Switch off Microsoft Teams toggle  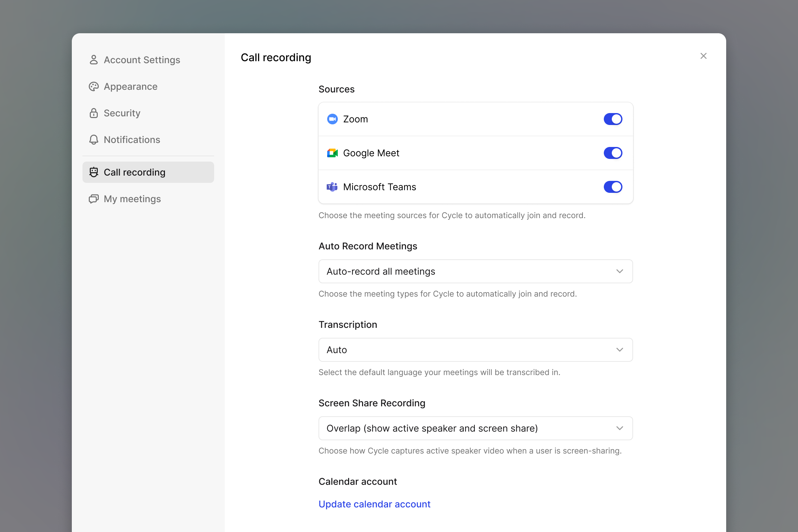coord(613,187)
